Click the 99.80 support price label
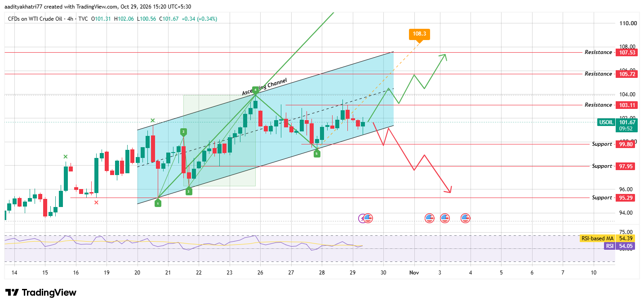The height and width of the screenshot is (306, 644). (626, 144)
